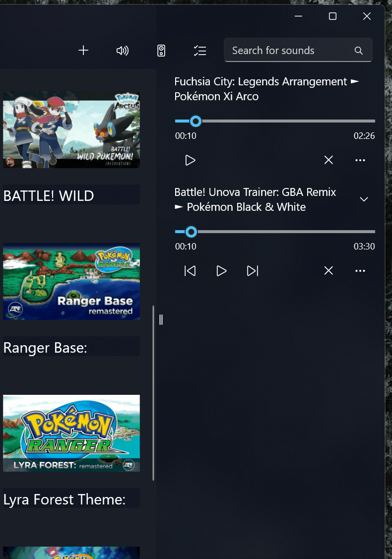Click the sound list vertical scrollbar
This screenshot has height=559, width=392.
click(x=153, y=393)
